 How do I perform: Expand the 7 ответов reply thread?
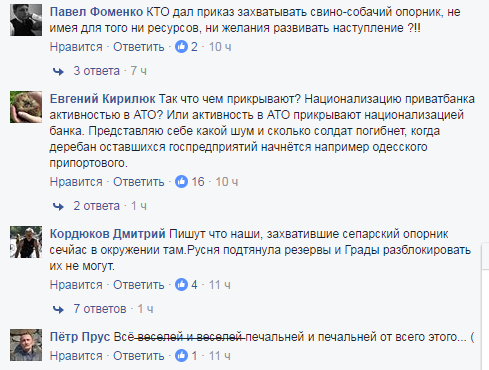click(x=100, y=309)
